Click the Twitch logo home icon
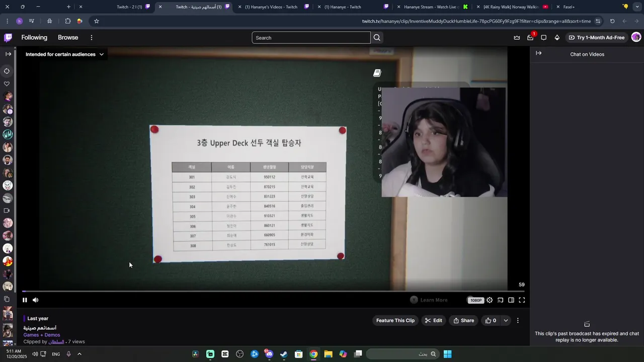 click(8, 38)
